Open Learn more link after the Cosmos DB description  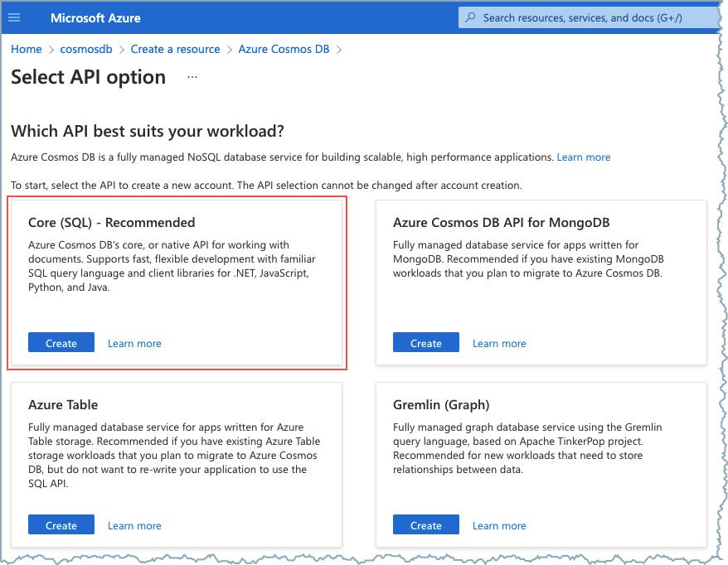pyautogui.click(x=583, y=157)
